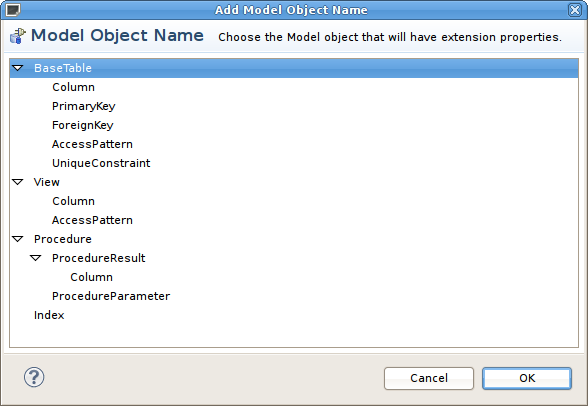Select the Index item
Screen dimensions: 588x406
coord(49,315)
